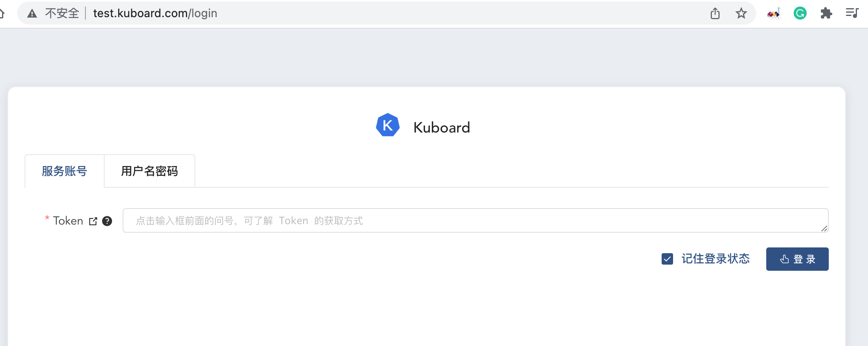Click the 登录 button
This screenshot has width=868, height=346.
(797, 259)
